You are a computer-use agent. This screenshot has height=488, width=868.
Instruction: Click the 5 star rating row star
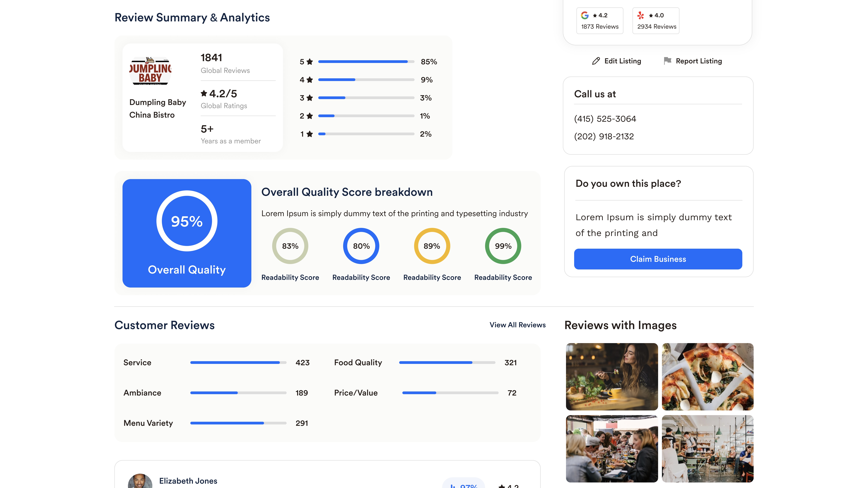click(310, 62)
